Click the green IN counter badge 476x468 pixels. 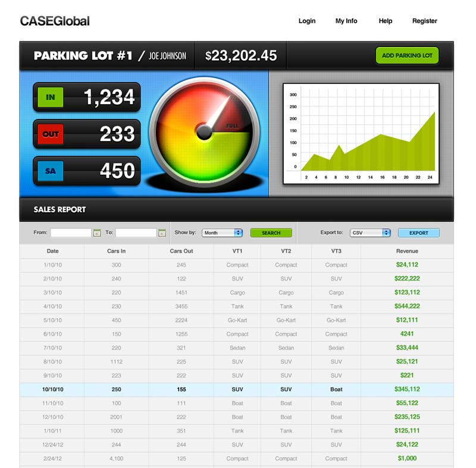pos(51,97)
